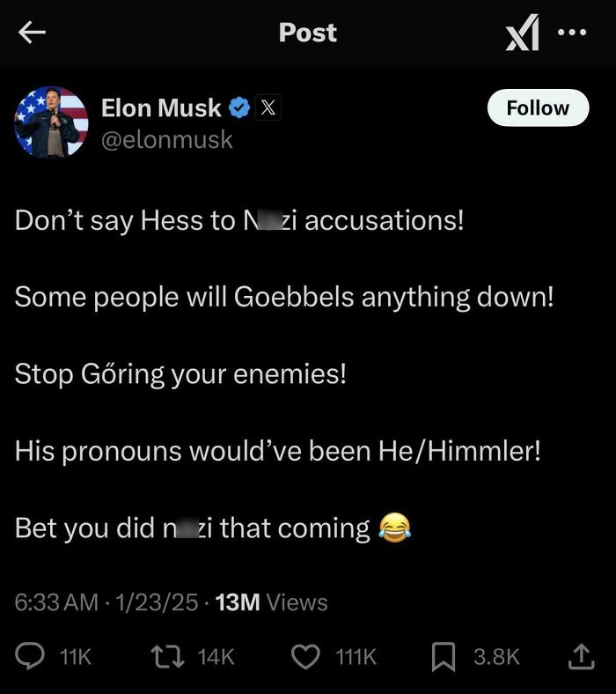Tap the blue verified checkmark badge

pyautogui.click(x=239, y=108)
